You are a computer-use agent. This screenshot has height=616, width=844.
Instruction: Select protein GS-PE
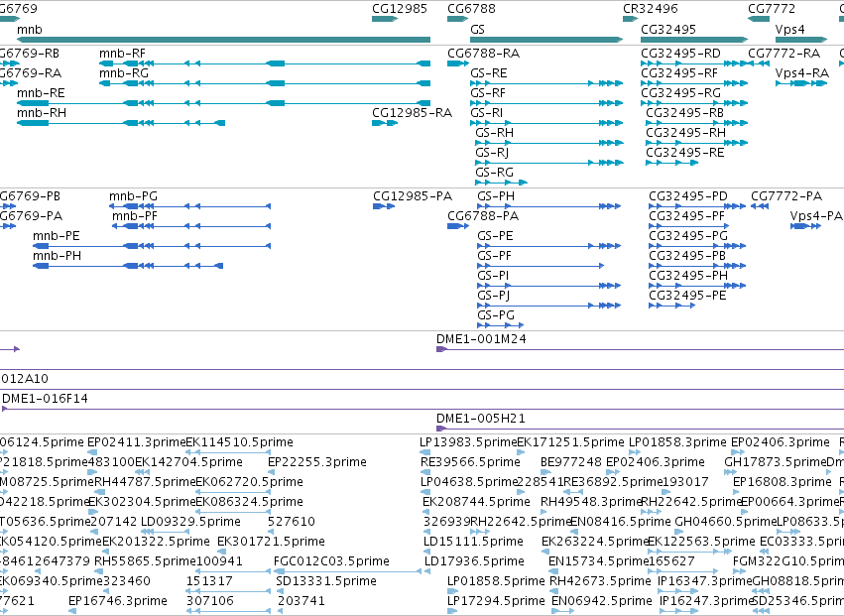549,246
